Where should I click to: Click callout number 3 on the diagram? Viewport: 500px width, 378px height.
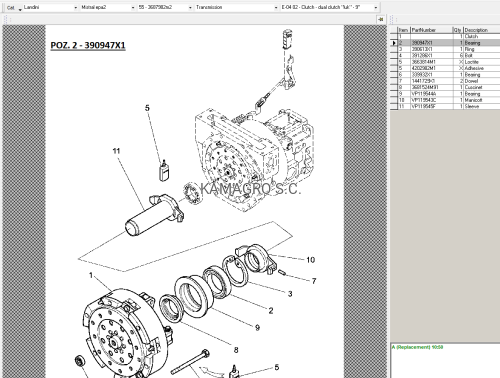tap(290, 294)
